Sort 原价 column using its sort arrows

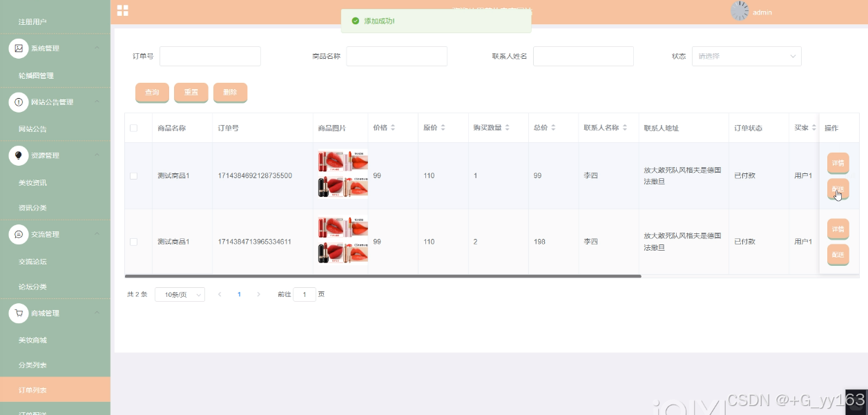(x=443, y=128)
